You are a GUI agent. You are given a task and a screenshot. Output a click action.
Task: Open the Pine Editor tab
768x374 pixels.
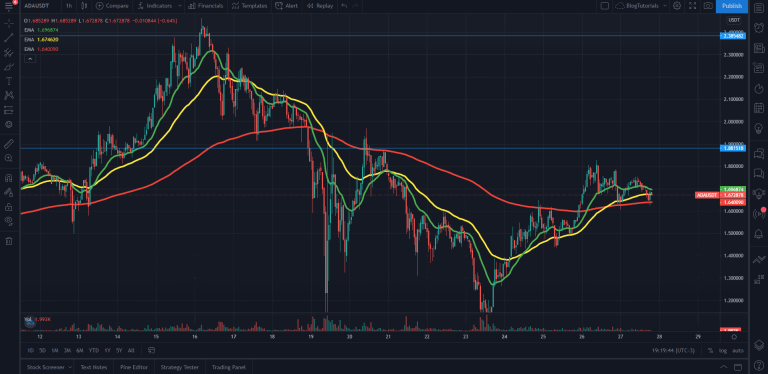click(134, 367)
